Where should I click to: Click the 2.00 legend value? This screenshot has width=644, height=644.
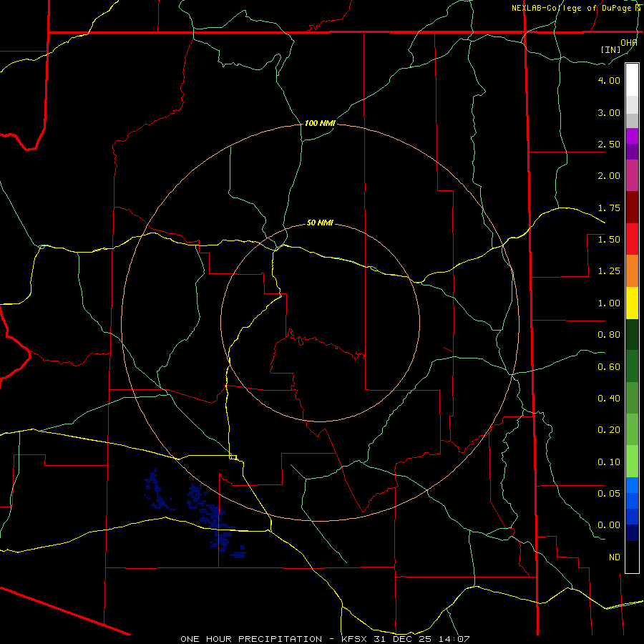609,176
